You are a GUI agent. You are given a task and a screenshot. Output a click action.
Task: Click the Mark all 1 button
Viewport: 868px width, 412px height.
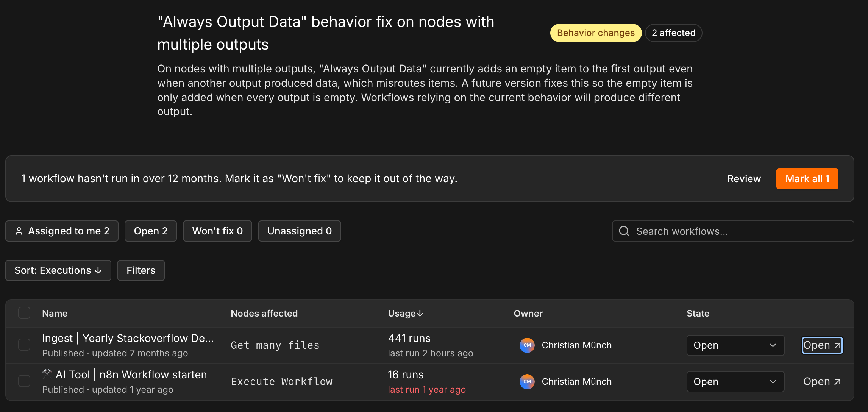point(807,179)
